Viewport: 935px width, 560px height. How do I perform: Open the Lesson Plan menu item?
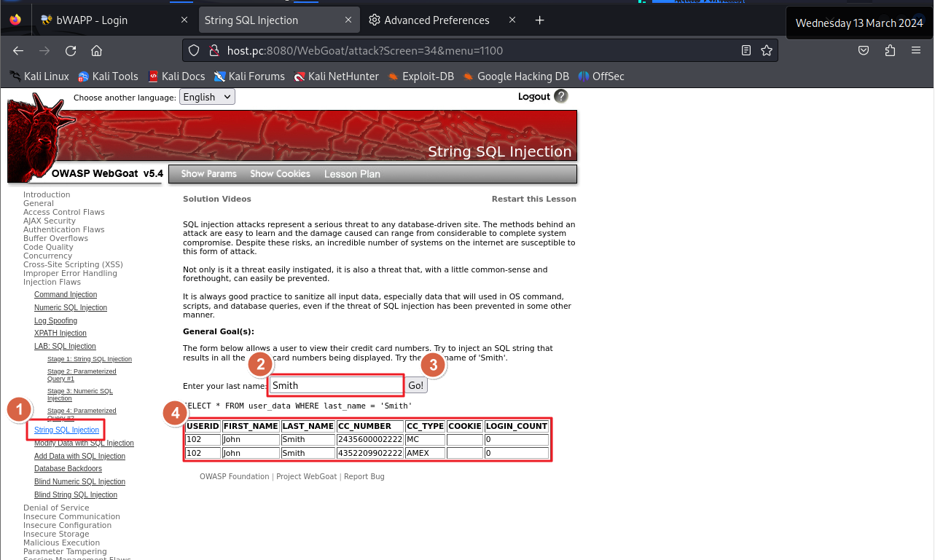point(352,174)
